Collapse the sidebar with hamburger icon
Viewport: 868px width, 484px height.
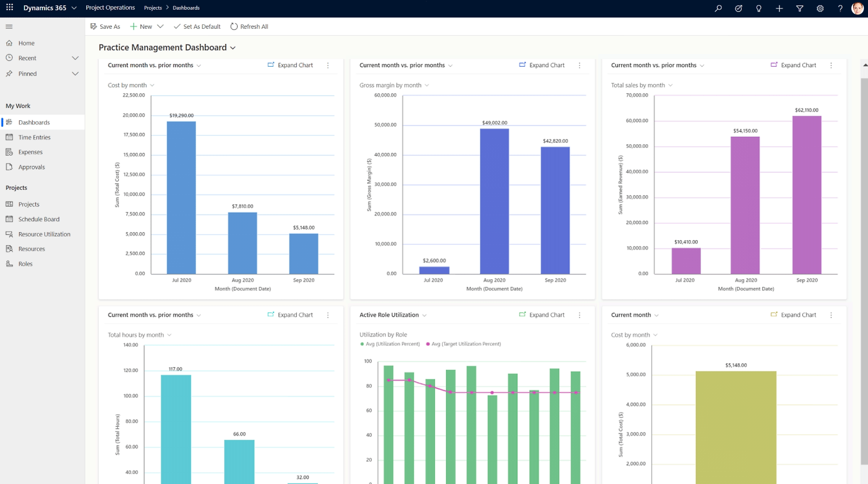click(x=9, y=27)
